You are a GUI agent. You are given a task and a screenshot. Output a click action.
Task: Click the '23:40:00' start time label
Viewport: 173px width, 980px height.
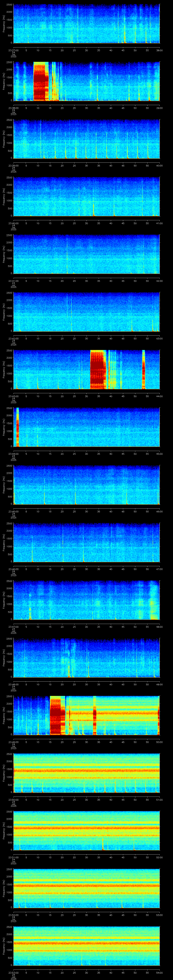pos(13,223)
